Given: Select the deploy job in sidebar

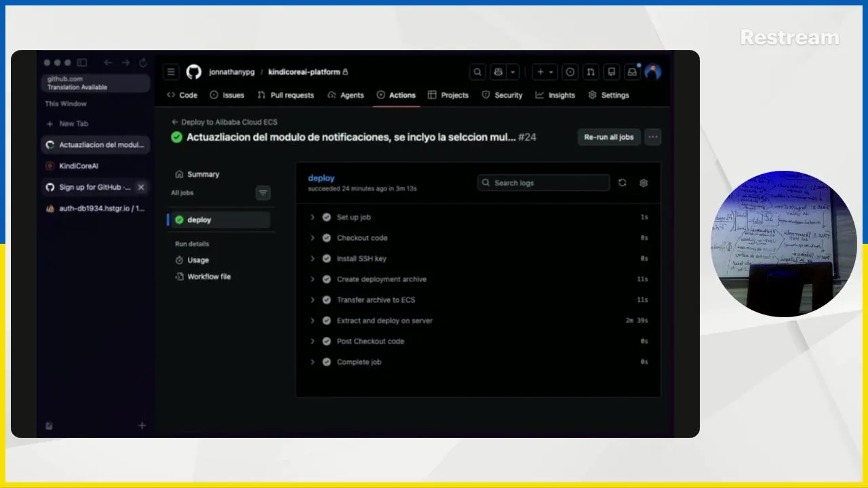Looking at the screenshot, I should coord(218,220).
